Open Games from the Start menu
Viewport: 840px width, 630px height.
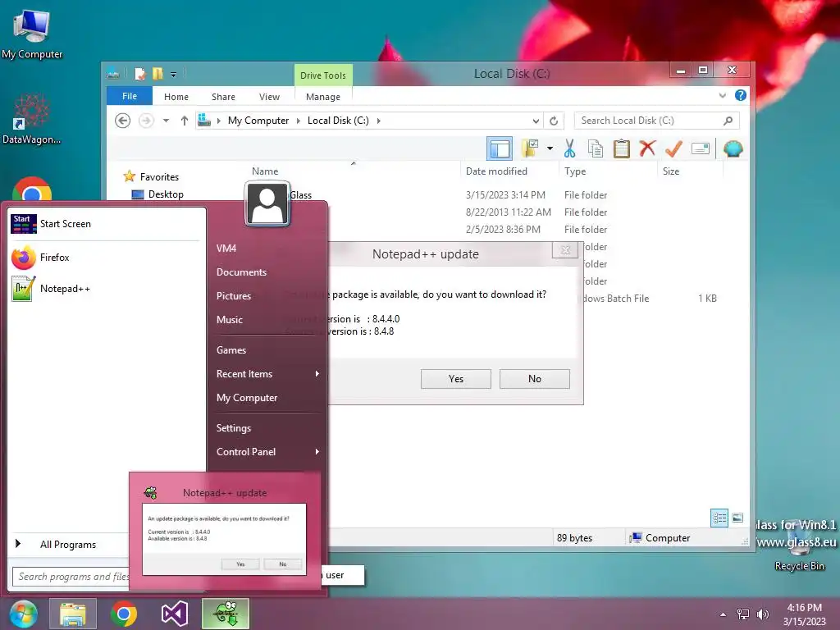231,350
